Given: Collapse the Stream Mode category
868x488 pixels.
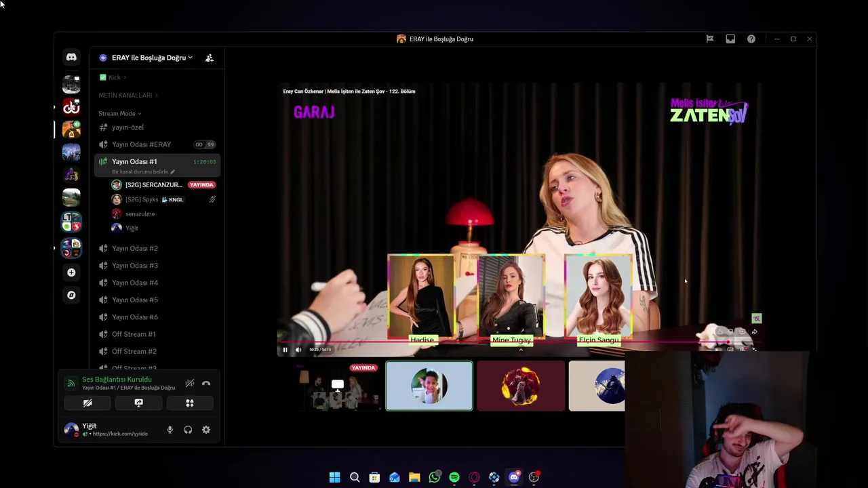Looking at the screenshot, I should [x=120, y=113].
